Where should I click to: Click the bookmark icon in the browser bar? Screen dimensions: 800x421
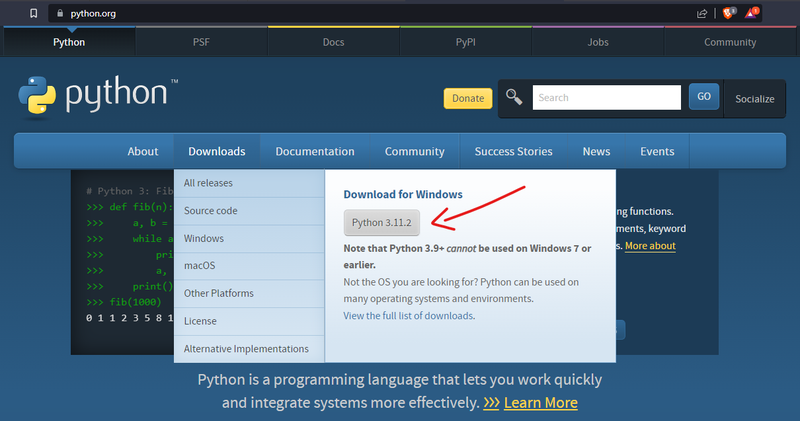(34, 13)
